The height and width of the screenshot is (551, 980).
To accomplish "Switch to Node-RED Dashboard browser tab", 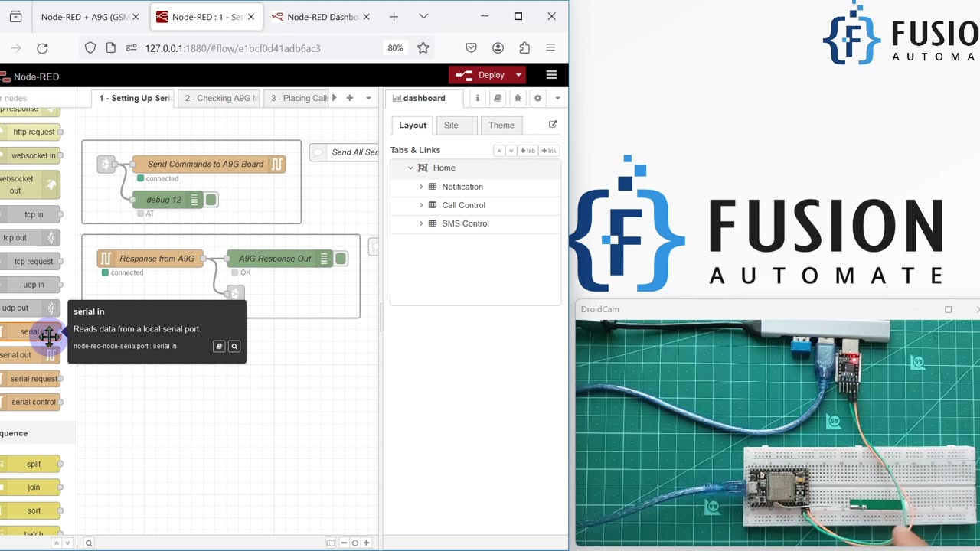I will point(322,17).
